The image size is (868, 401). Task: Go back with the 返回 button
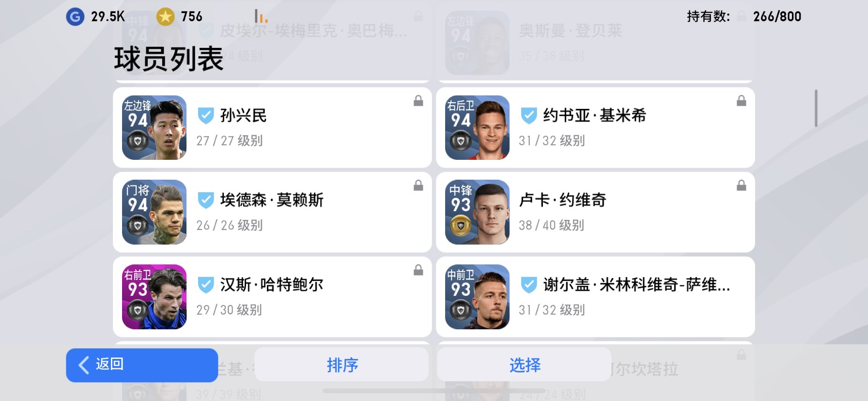point(142,365)
